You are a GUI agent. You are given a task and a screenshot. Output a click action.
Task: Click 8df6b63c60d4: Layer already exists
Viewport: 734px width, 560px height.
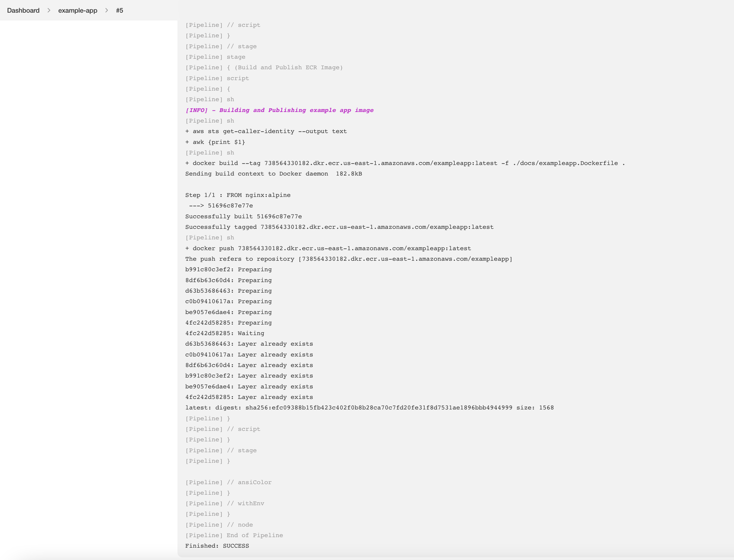pyautogui.click(x=249, y=365)
